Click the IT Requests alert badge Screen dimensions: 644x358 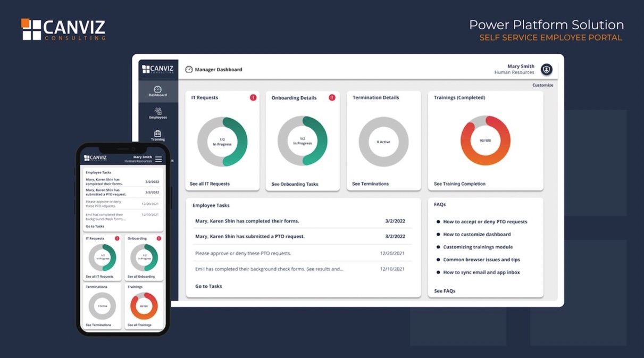(253, 97)
